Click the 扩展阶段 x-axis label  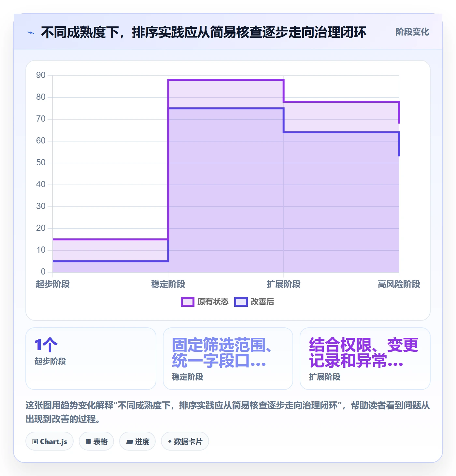click(x=283, y=284)
